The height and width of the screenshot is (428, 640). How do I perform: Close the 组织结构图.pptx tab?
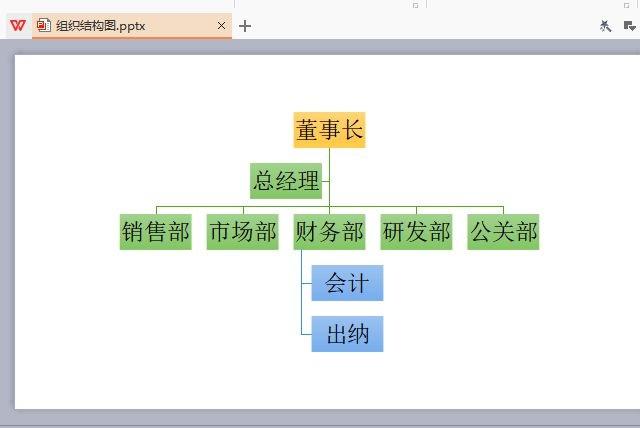[x=221, y=26]
